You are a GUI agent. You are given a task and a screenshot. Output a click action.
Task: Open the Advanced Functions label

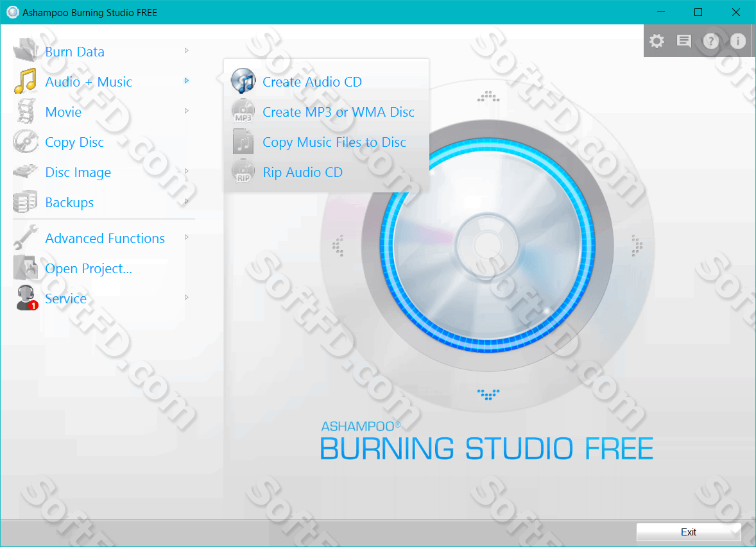105,238
